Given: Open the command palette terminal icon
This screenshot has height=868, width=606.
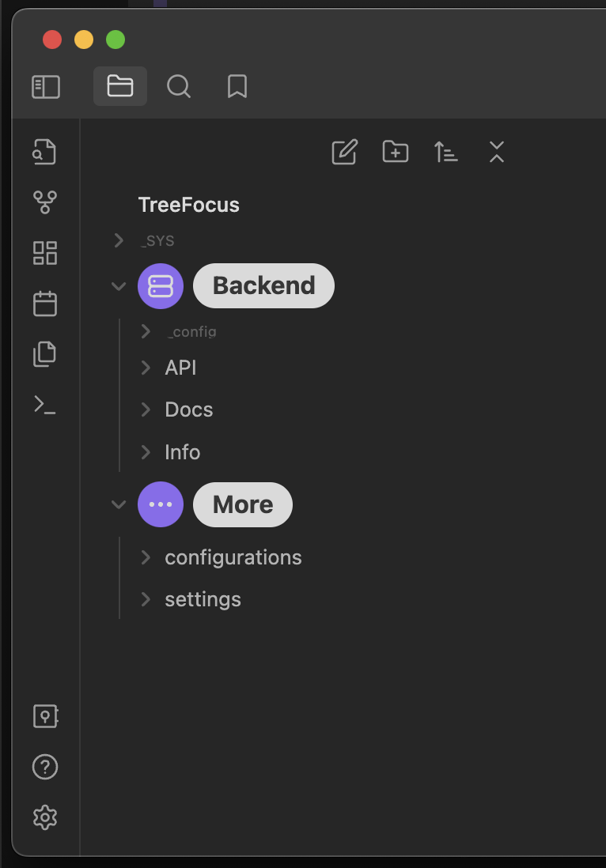Looking at the screenshot, I should pyautogui.click(x=45, y=405).
